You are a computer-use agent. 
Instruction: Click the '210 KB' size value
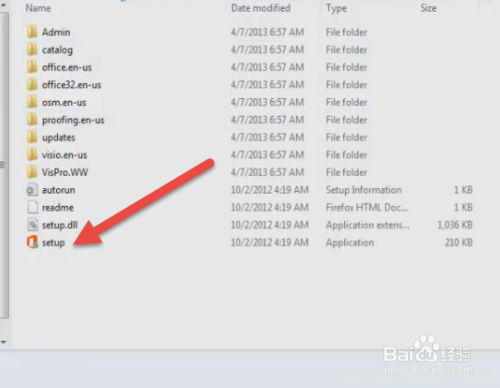459,242
